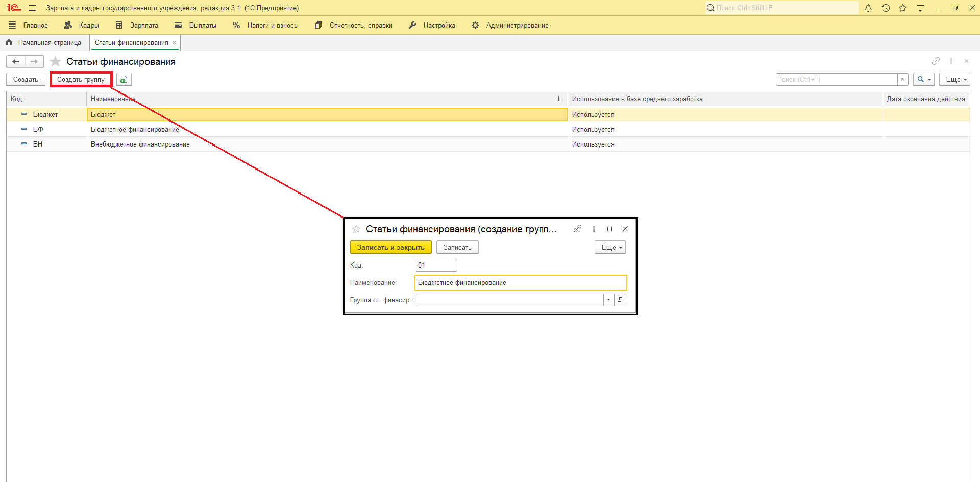Focus the Наименование input field
The image size is (980, 482).
521,283
